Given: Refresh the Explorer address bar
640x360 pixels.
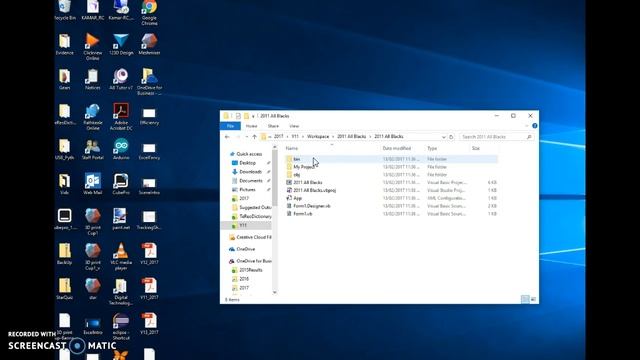Looking at the screenshot, I should pos(451,137).
